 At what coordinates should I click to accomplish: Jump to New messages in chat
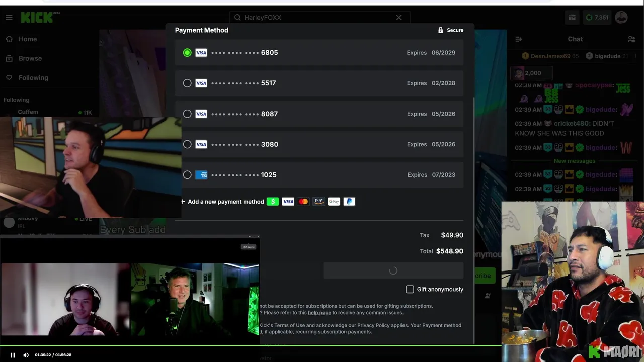(x=575, y=161)
